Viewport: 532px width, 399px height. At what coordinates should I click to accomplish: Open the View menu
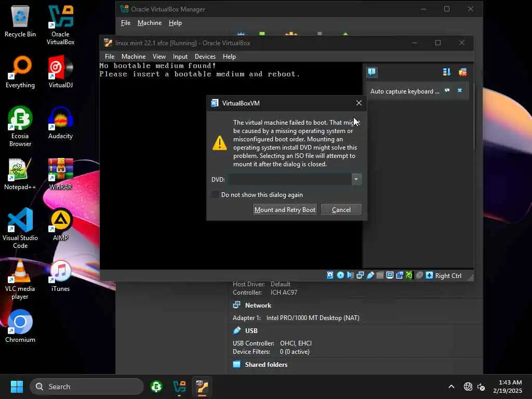point(159,57)
